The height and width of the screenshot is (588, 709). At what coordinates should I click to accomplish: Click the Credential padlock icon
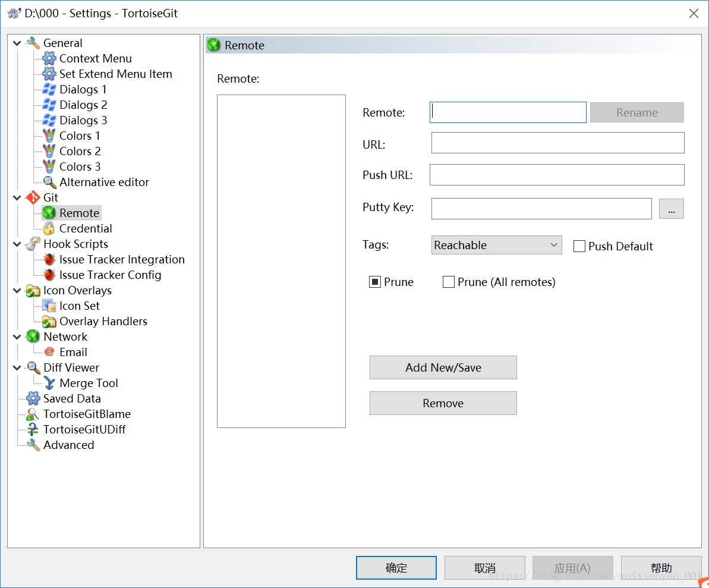(x=49, y=228)
